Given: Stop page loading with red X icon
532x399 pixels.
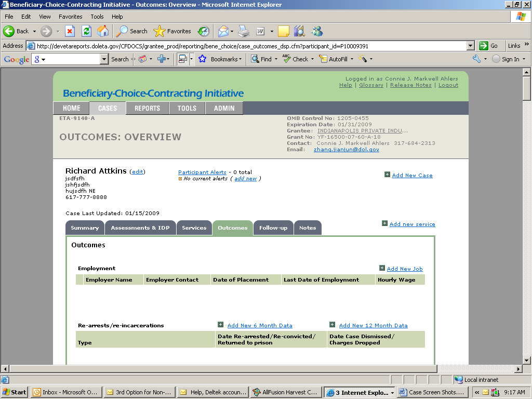Looking at the screenshot, I should pos(70,31).
